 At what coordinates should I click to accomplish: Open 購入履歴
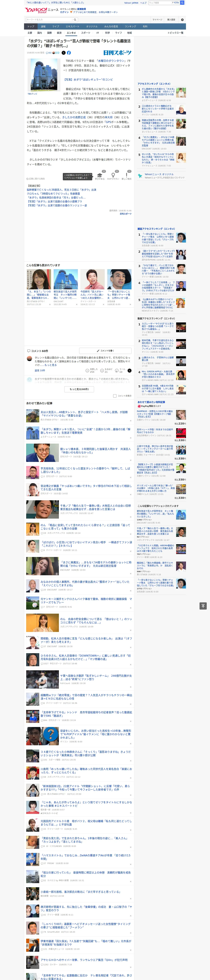[171, 19]
